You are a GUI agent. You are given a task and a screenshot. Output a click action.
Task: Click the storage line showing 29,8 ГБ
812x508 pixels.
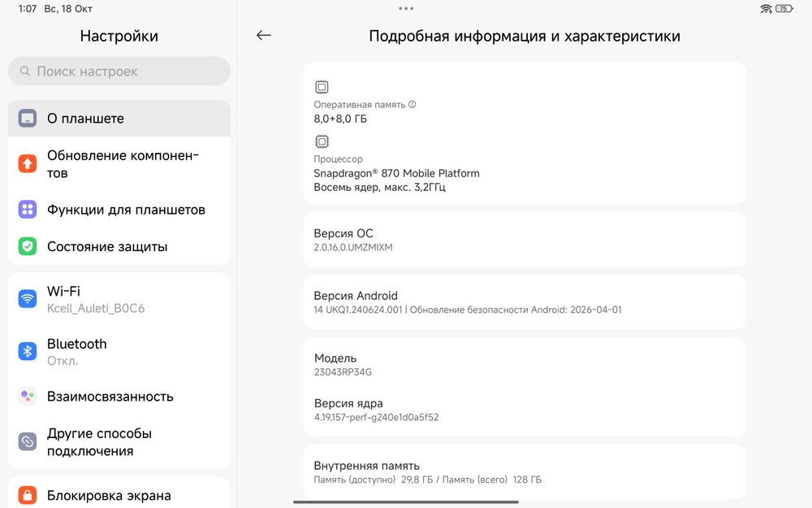pos(428,480)
